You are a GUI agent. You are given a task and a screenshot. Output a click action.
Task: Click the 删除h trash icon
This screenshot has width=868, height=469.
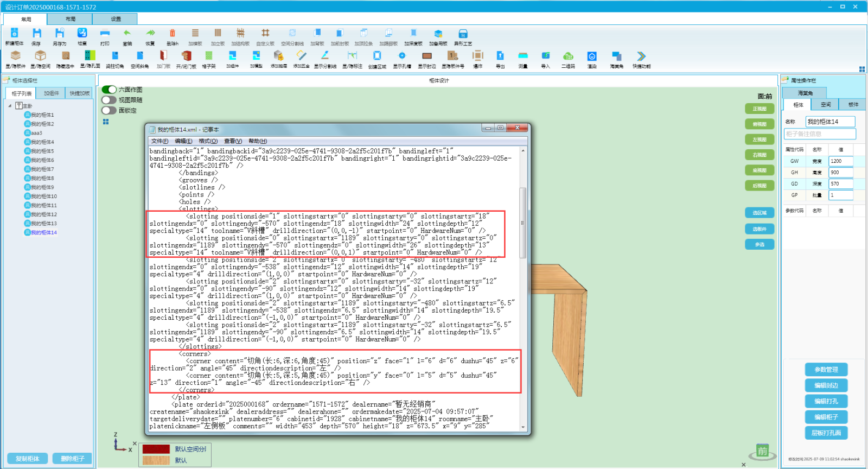tap(173, 34)
